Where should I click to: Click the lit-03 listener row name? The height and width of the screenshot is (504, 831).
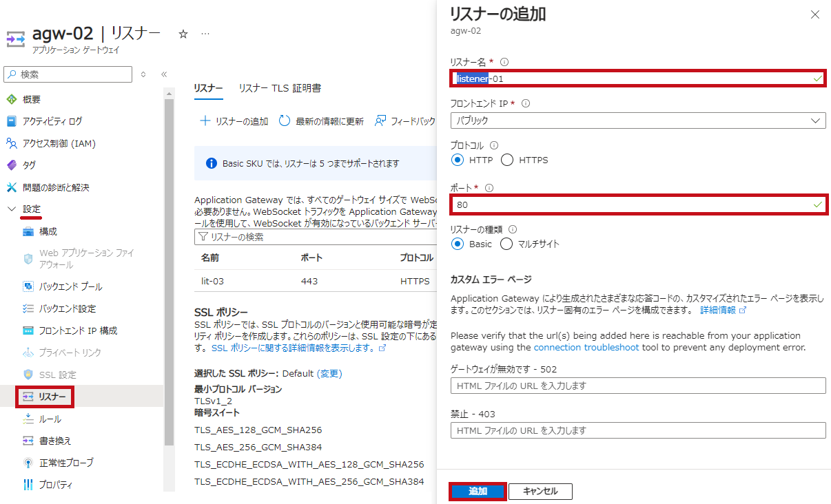tap(212, 281)
